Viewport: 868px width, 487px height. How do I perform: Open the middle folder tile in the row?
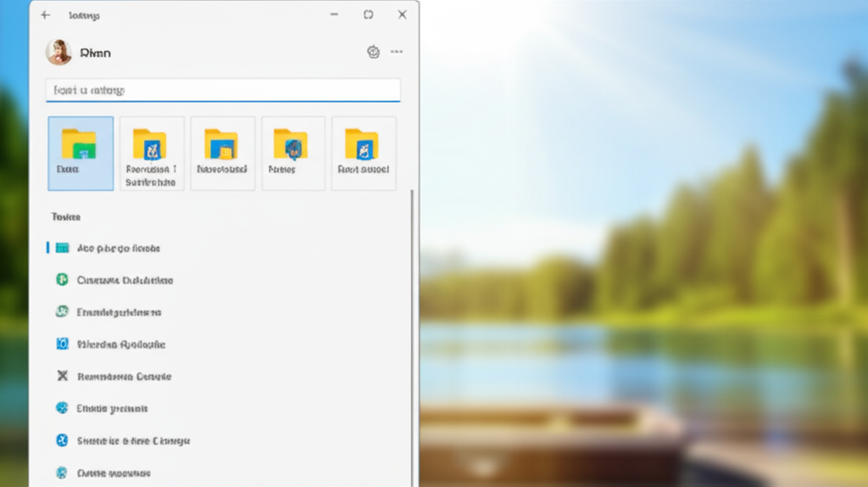(x=222, y=153)
